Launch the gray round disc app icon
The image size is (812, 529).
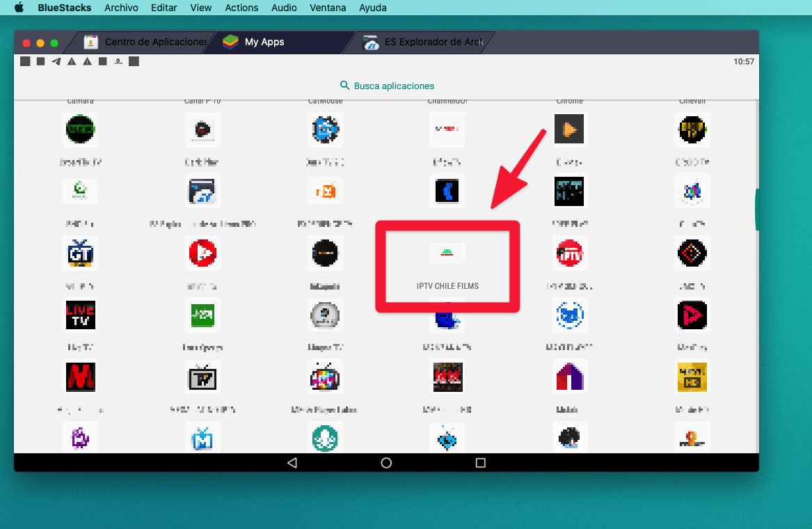point(325,315)
